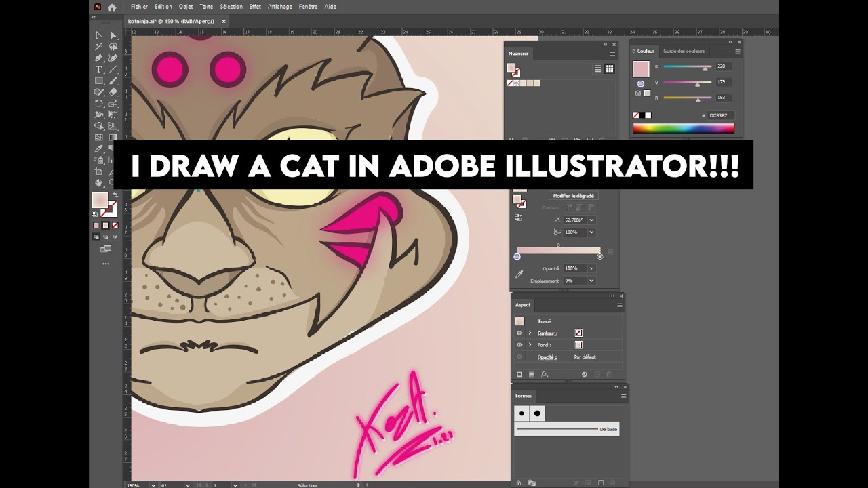Click the De base brush stroke
The width and height of the screenshot is (868, 488).
coord(566,429)
